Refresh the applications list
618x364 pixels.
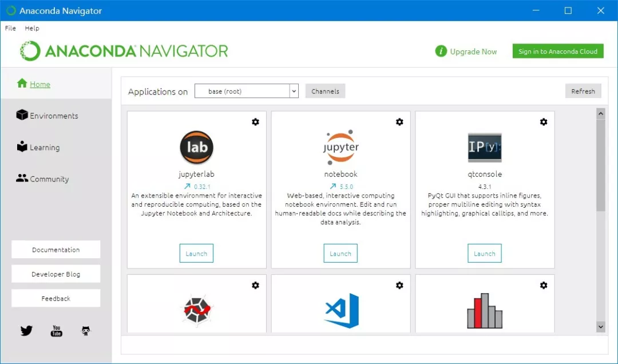point(583,91)
